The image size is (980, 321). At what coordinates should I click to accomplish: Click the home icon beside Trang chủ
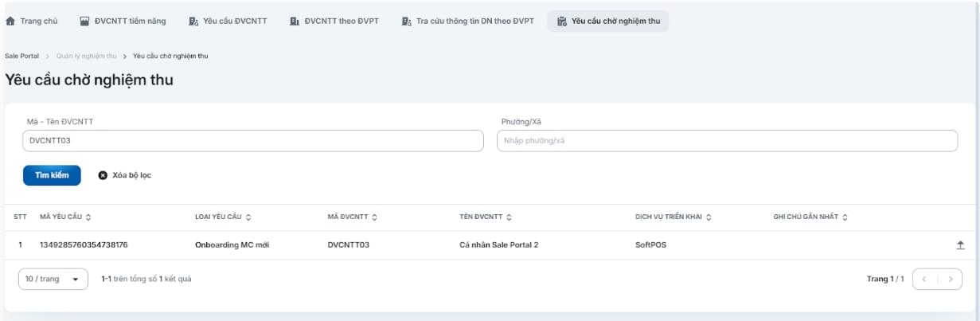click(x=10, y=22)
